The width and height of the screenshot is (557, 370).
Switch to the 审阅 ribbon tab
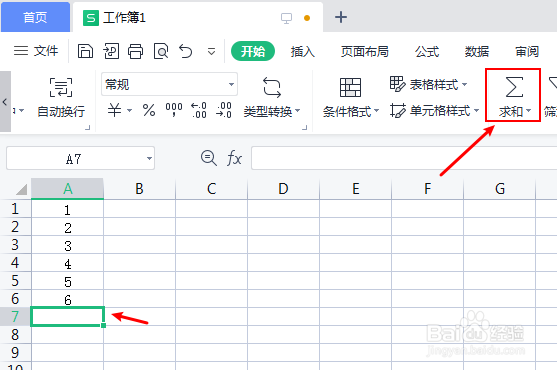[527, 52]
